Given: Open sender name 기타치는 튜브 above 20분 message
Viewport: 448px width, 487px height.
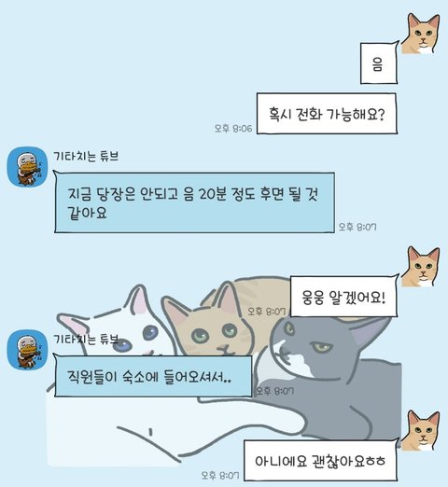Looking at the screenshot, I should click(86, 156).
